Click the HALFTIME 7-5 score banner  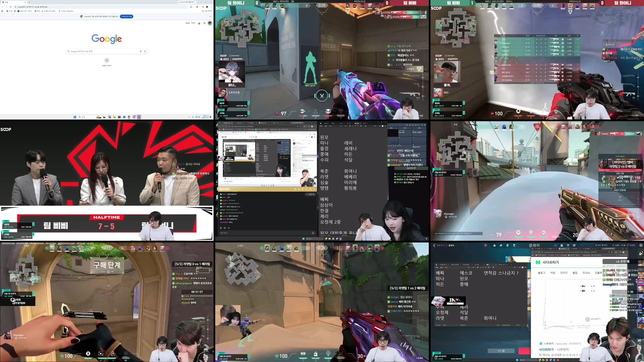[106, 223]
